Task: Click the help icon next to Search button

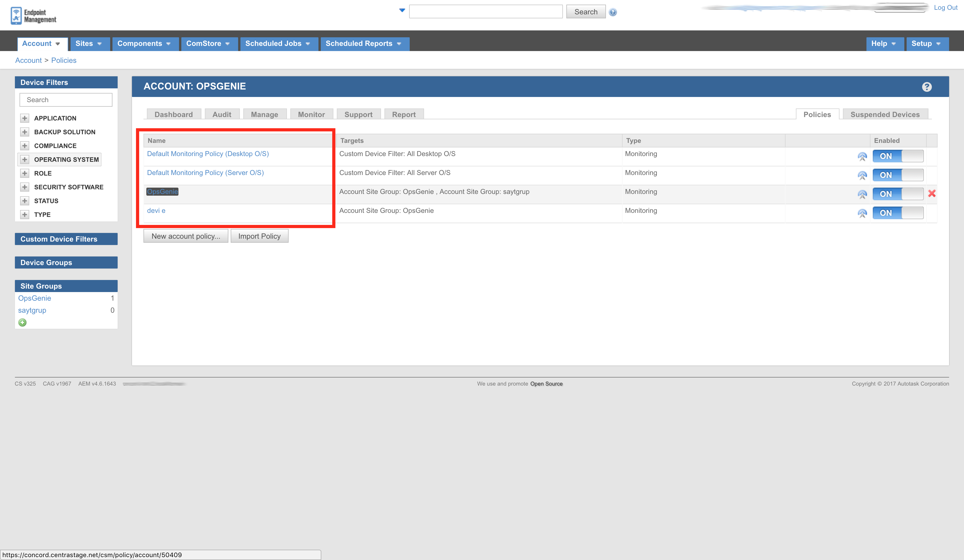Action: click(x=613, y=12)
